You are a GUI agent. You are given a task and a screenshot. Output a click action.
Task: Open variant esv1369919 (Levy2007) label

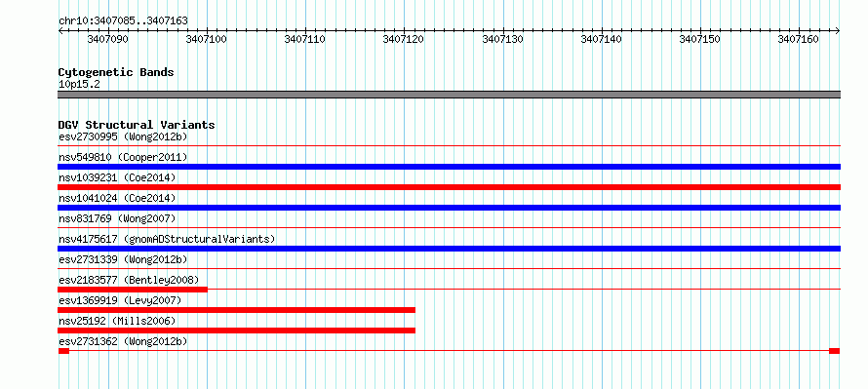pos(120,300)
